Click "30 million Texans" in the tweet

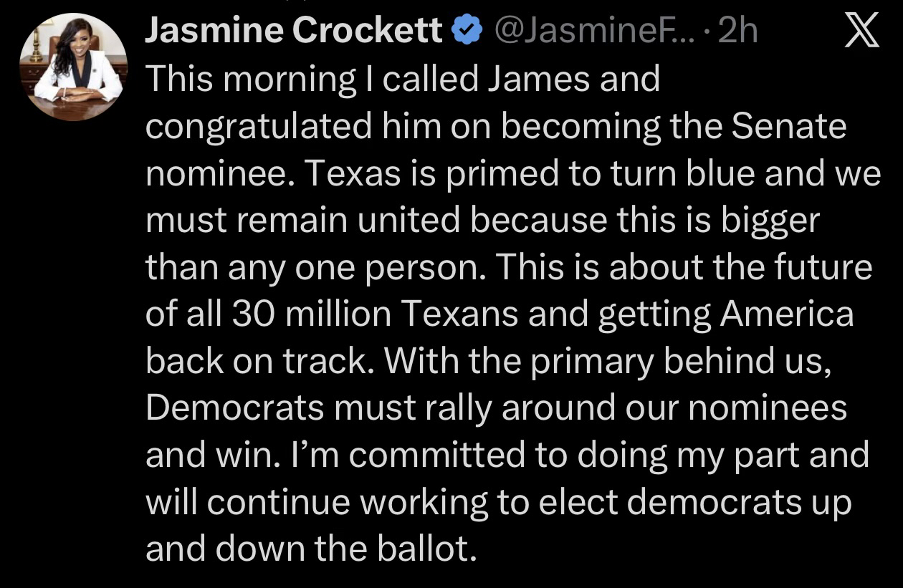[x=376, y=314]
